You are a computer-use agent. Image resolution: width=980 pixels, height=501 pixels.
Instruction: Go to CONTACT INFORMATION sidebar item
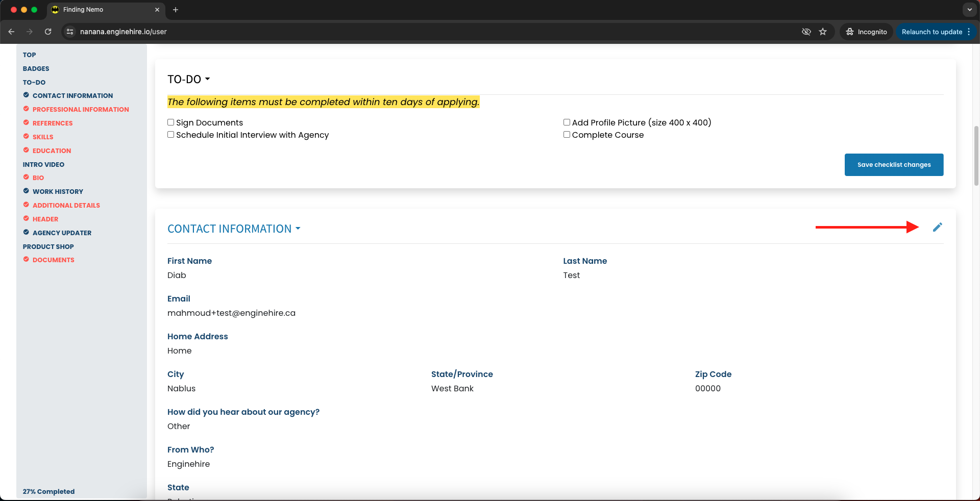click(72, 96)
